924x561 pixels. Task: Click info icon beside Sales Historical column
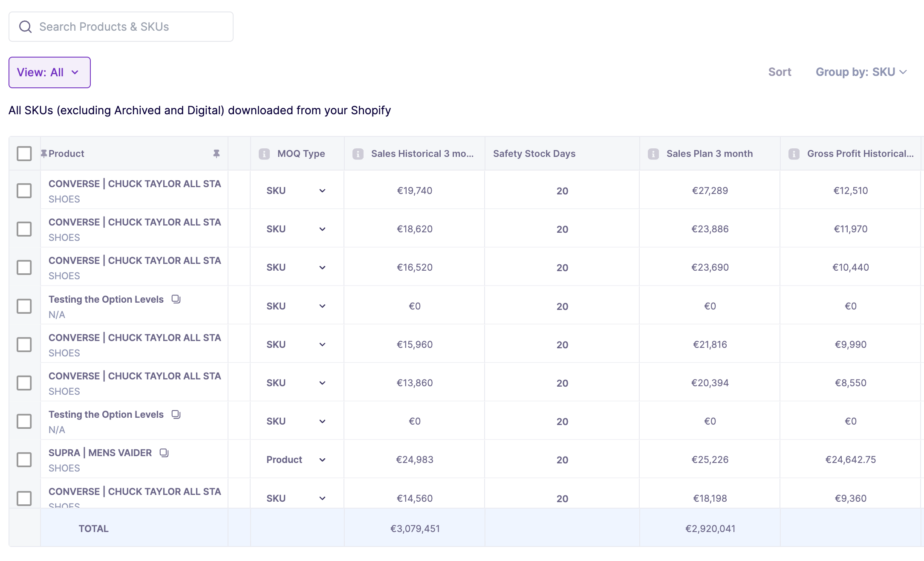pos(358,154)
